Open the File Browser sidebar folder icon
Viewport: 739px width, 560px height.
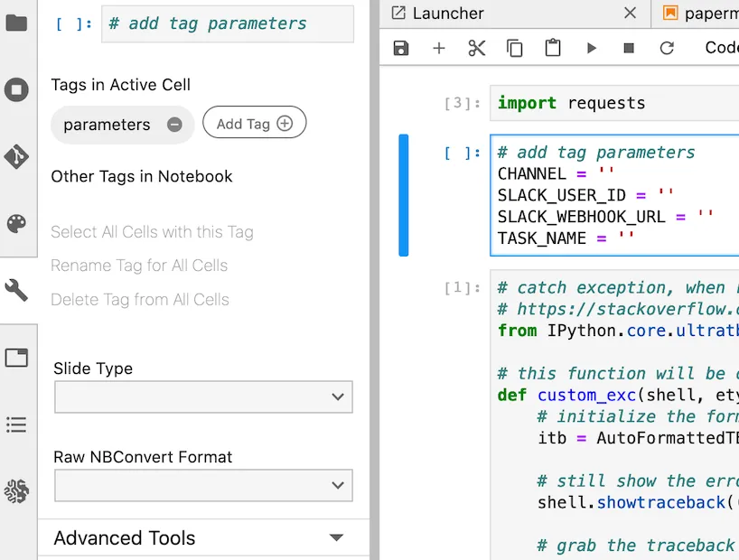pos(16,23)
